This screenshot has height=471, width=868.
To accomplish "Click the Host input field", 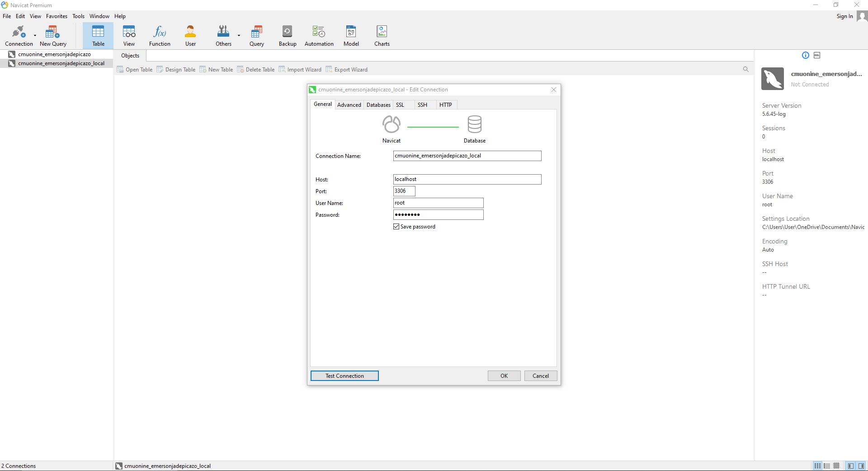I will coord(467,180).
